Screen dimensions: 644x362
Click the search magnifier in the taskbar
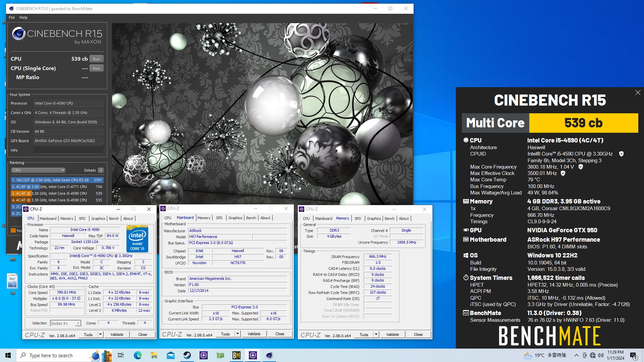point(23,355)
